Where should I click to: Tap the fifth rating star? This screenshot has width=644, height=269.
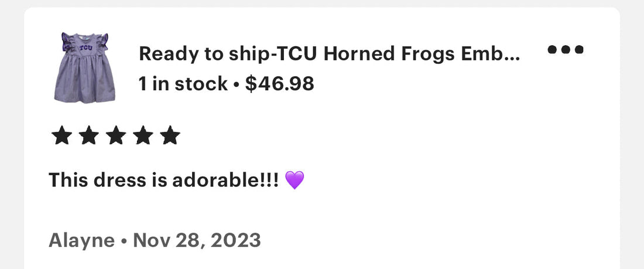[170, 136]
